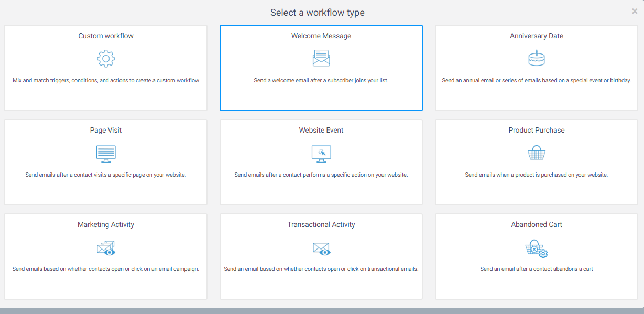Click the "Send a welcome email" description text
The image size is (644, 314).
[x=321, y=81]
